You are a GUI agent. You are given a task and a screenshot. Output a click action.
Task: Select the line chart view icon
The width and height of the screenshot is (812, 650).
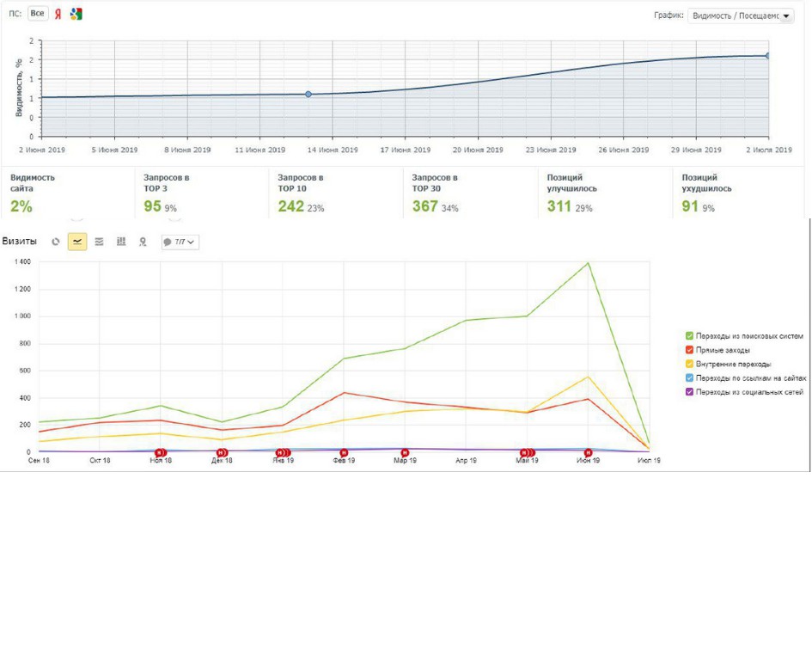point(77,242)
